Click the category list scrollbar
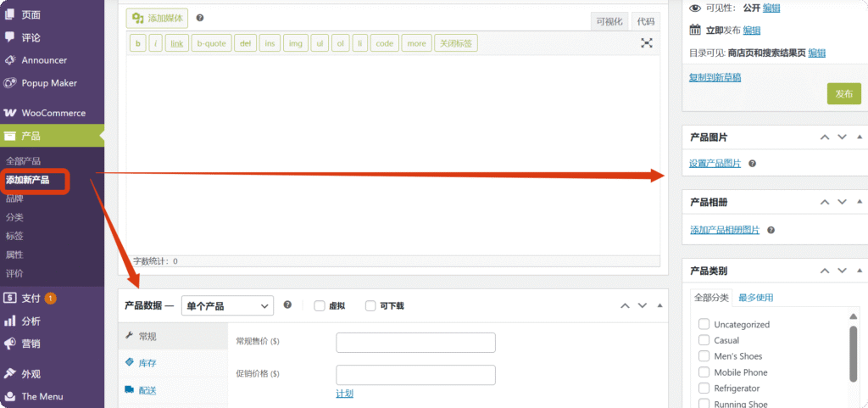Image resolution: width=868 pixels, height=408 pixels. [x=854, y=352]
